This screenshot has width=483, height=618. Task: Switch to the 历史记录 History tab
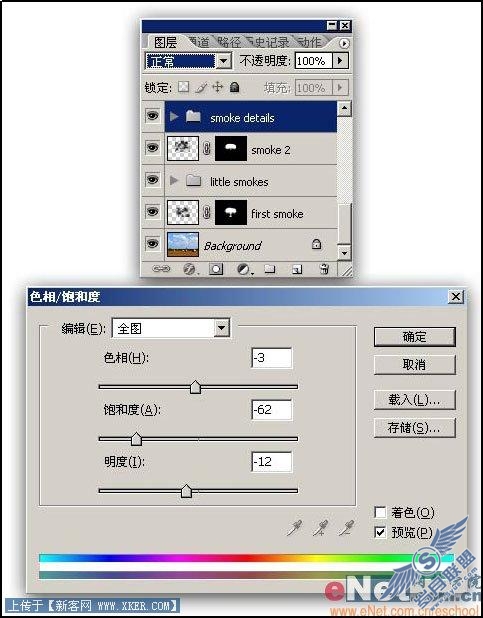(268, 41)
